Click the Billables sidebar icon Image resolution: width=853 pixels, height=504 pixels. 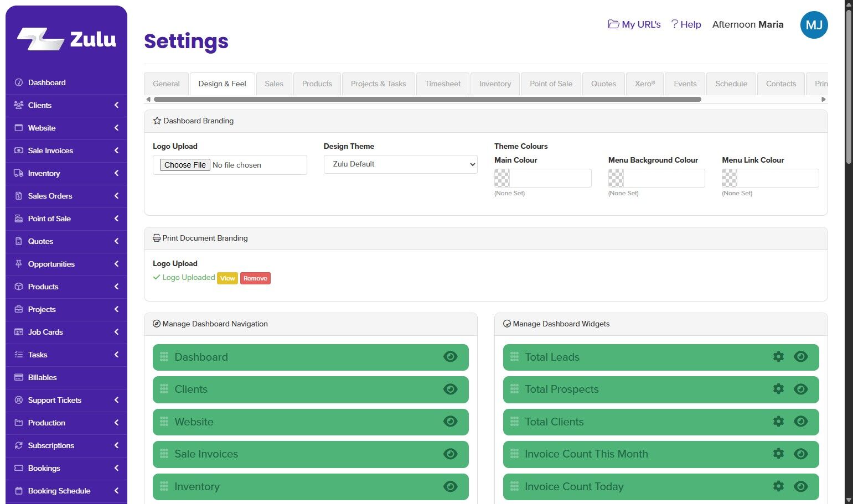[x=19, y=377]
